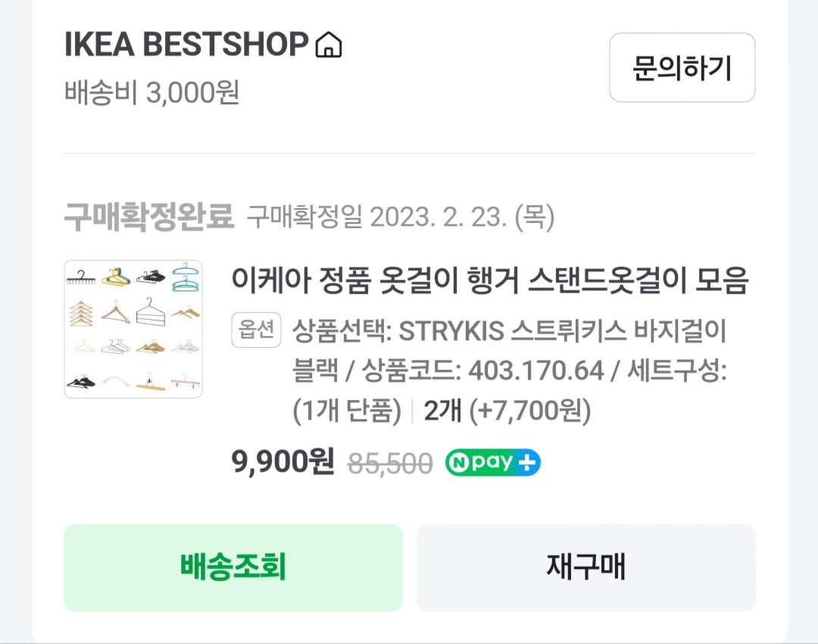Click the crossed-out 85,500 original price
The height and width of the screenshot is (644, 818).
tap(390, 463)
